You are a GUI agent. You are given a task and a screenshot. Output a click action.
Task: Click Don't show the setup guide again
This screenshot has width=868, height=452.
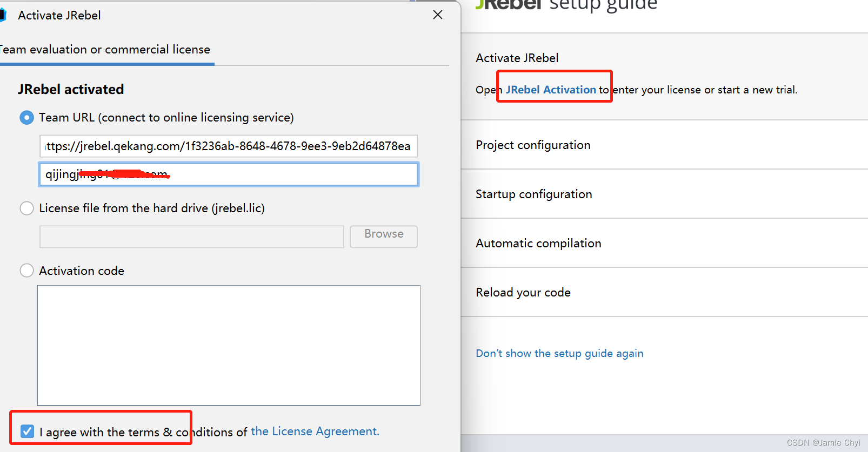click(x=559, y=353)
